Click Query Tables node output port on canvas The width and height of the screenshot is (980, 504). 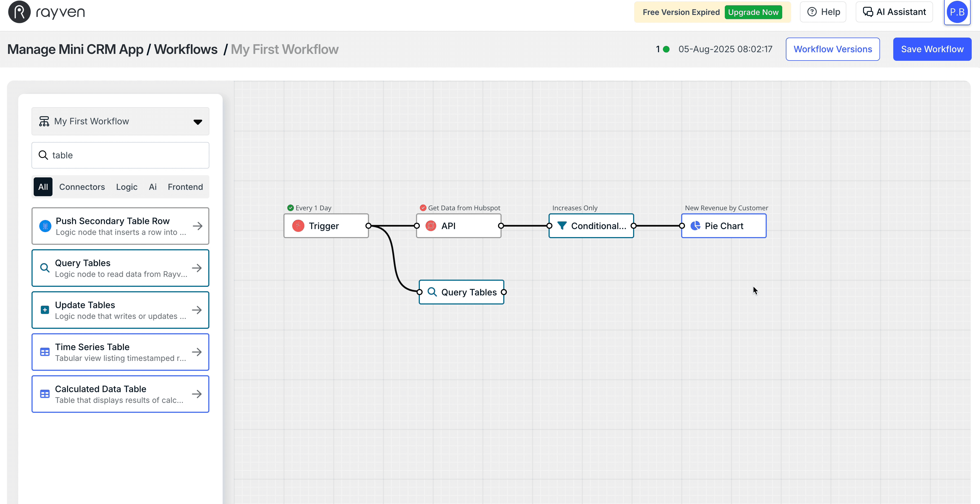504,292
